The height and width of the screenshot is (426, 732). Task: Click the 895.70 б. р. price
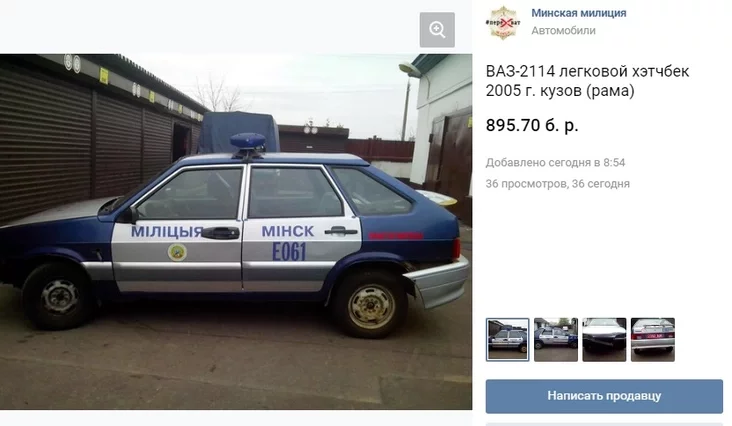coord(532,126)
